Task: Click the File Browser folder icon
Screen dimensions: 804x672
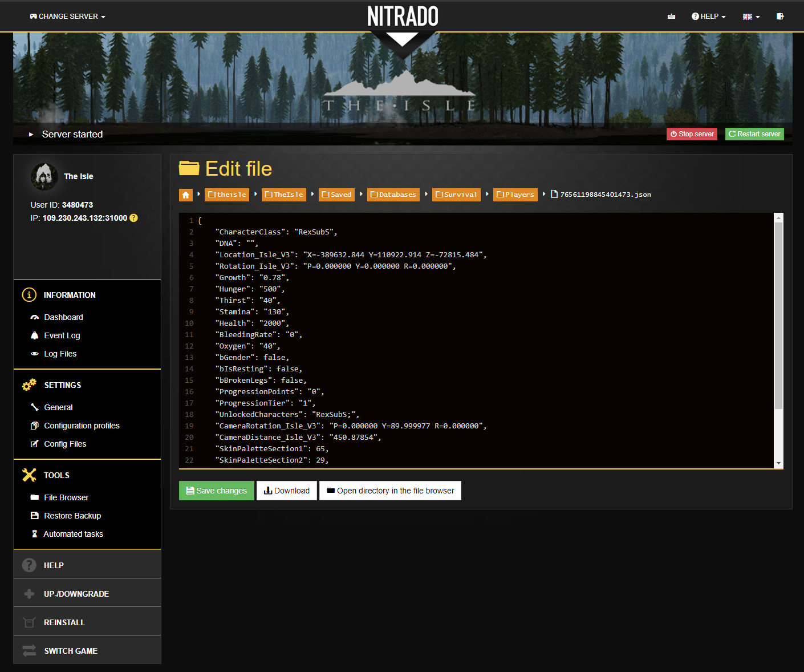Action: coord(35,497)
